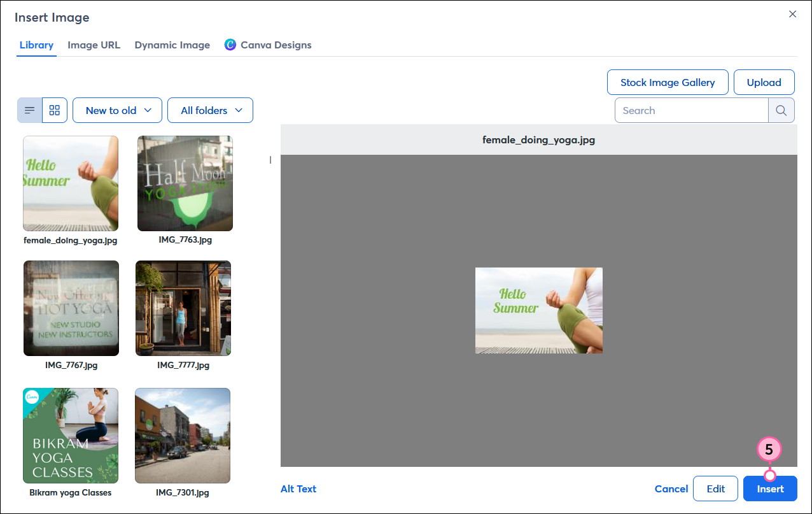Viewport: 812px width, 514px height.
Task: Click the search magnifier icon
Action: (x=781, y=110)
